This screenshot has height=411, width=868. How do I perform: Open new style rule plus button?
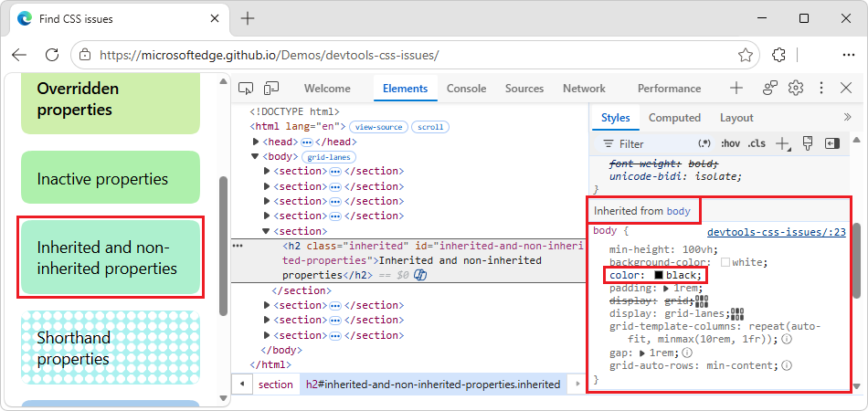tap(783, 143)
